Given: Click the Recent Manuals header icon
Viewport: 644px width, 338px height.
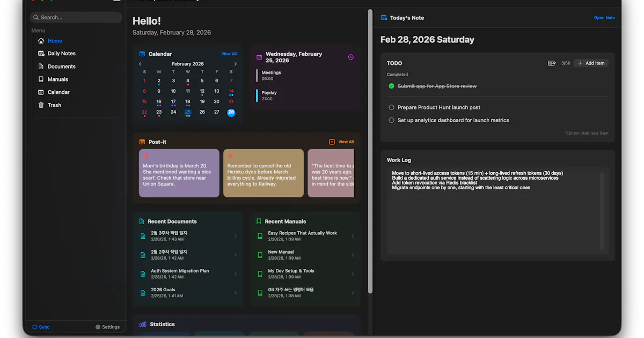Looking at the screenshot, I should click(x=259, y=222).
